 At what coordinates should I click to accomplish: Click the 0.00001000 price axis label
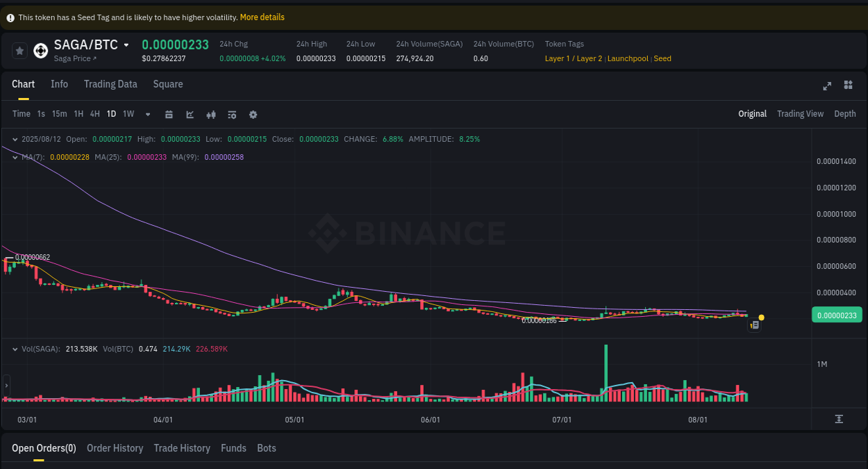(x=836, y=214)
